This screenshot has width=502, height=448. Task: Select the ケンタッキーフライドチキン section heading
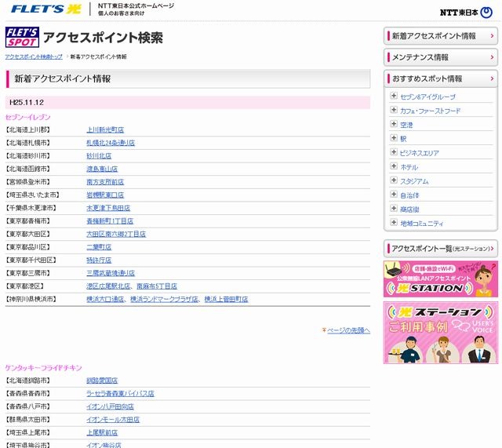point(44,368)
